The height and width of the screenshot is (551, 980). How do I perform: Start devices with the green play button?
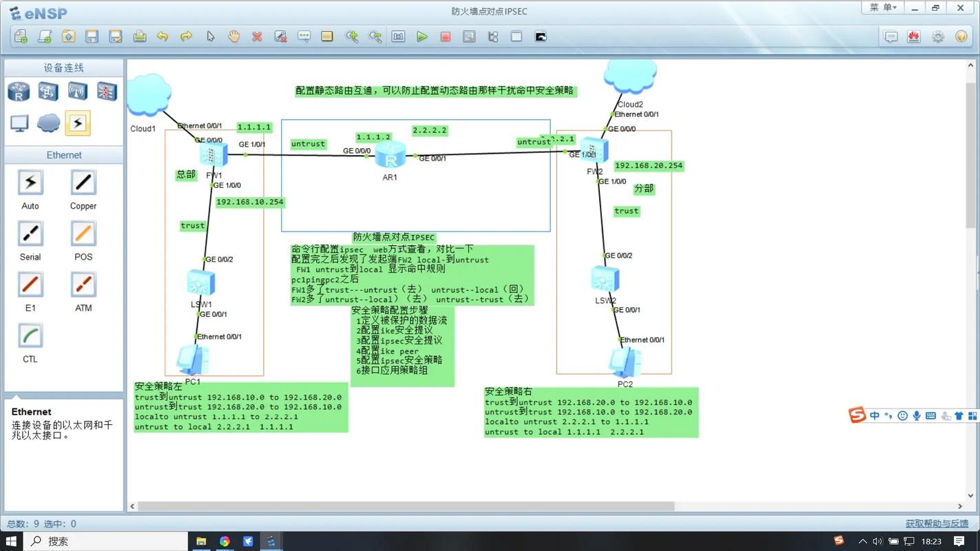coord(422,37)
